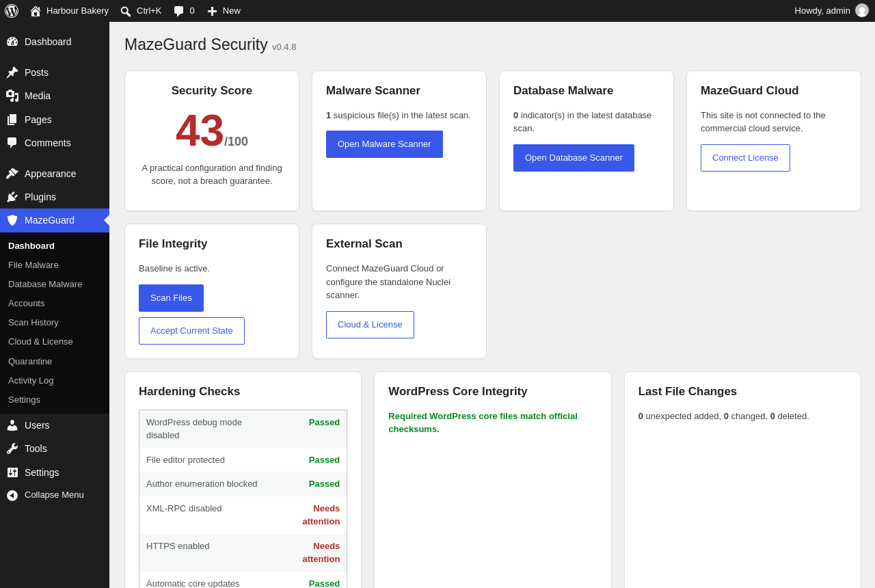This screenshot has height=588, width=875.
Task: Click the HTTPS enabled row label
Action: pyautogui.click(x=178, y=546)
